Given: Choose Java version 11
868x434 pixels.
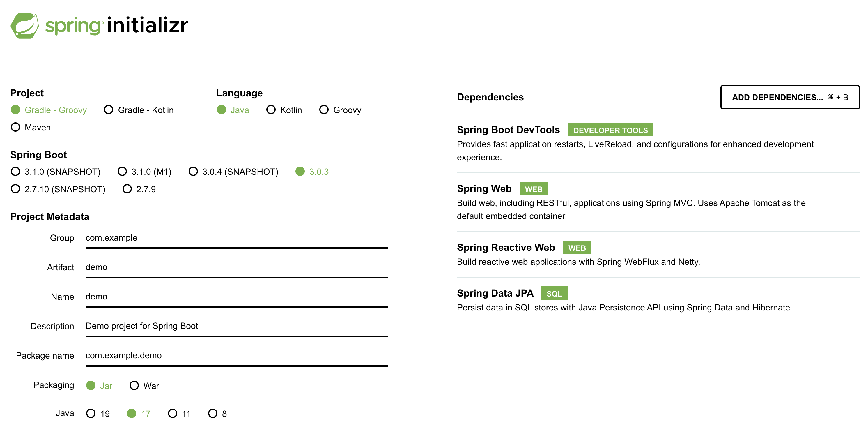Looking at the screenshot, I should (x=179, y=414).
